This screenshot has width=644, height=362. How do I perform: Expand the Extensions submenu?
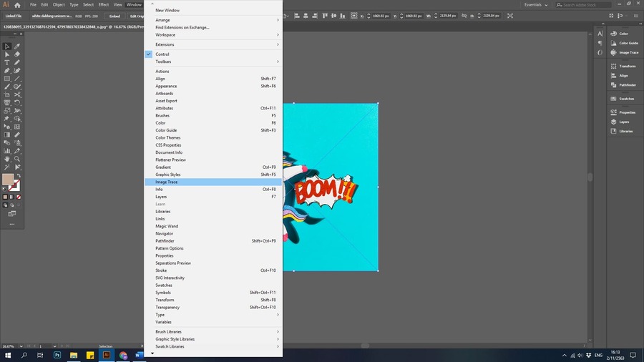pos(213,44)
